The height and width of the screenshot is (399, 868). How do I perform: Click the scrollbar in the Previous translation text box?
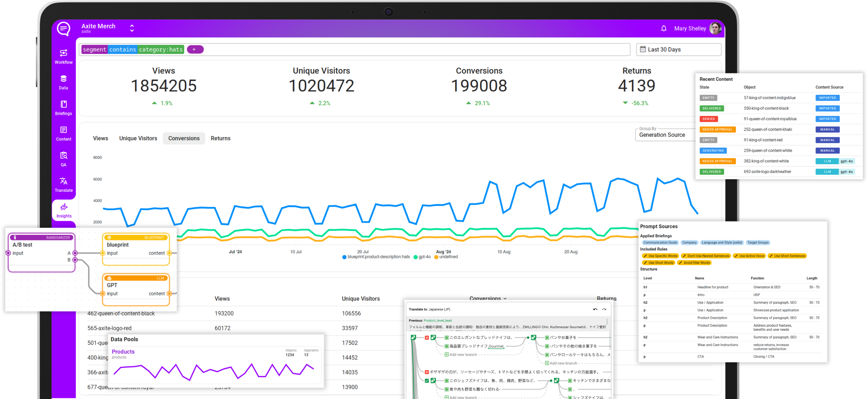click(x=607, y=321)
